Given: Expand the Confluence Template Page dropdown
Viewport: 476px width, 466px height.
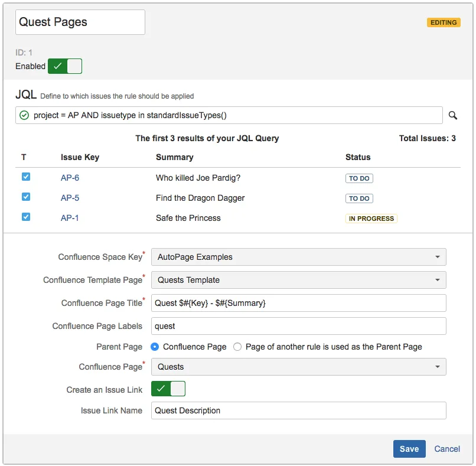Looking at the screenshot, I should pos(298,280).
